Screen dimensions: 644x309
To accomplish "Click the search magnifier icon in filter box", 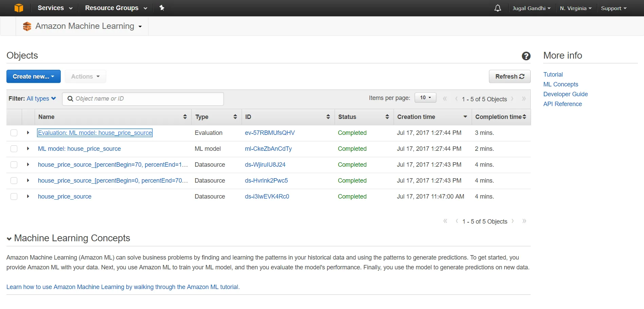I will pos(70,99).
